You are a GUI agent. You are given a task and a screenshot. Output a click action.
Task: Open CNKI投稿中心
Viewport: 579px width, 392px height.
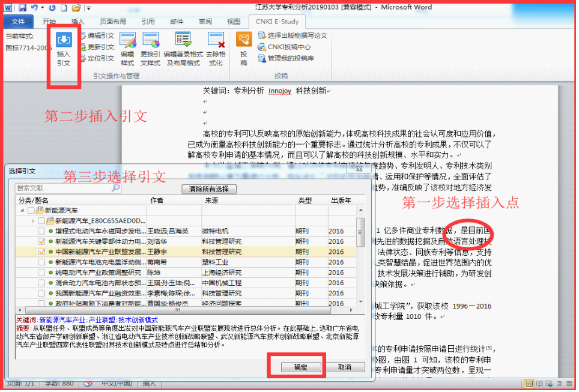[x=284, y=47]
